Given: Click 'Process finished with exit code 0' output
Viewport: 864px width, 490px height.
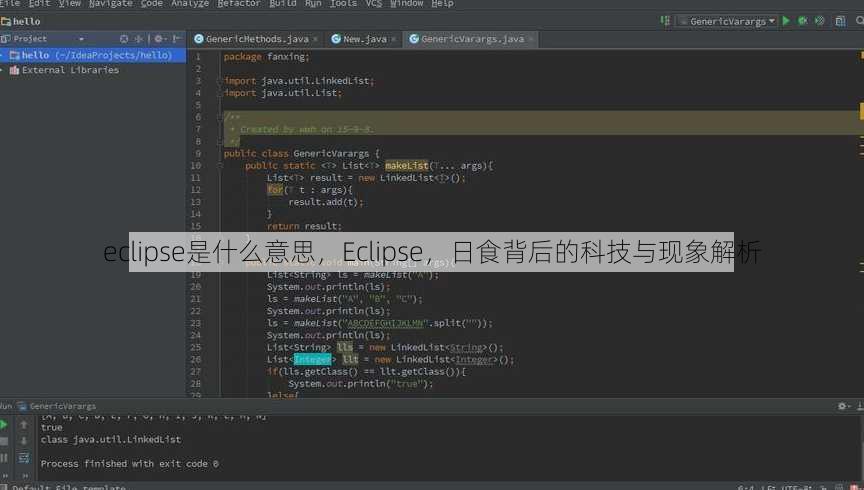Looking at the screenshot, I should pyautogui.click(x=129, y=464).
